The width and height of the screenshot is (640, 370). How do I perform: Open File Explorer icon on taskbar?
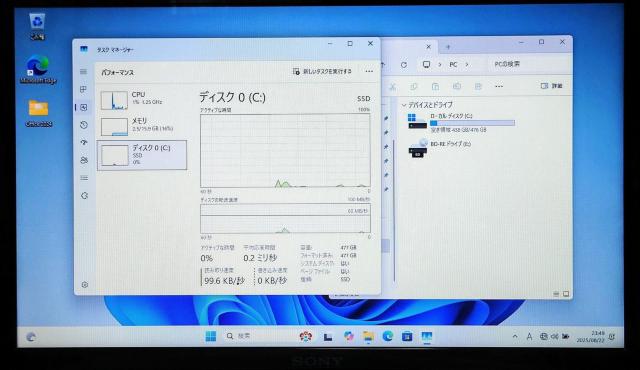[x=368, y=336]
